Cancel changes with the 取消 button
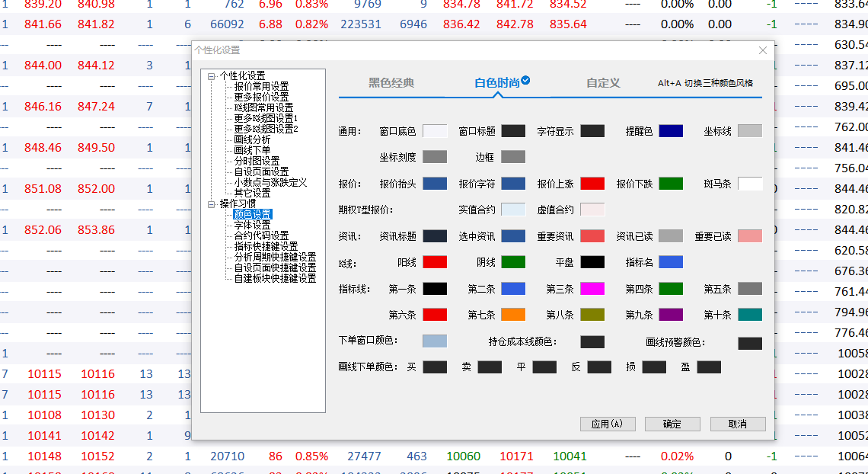The image size is (868, 474). pos(737,424)
